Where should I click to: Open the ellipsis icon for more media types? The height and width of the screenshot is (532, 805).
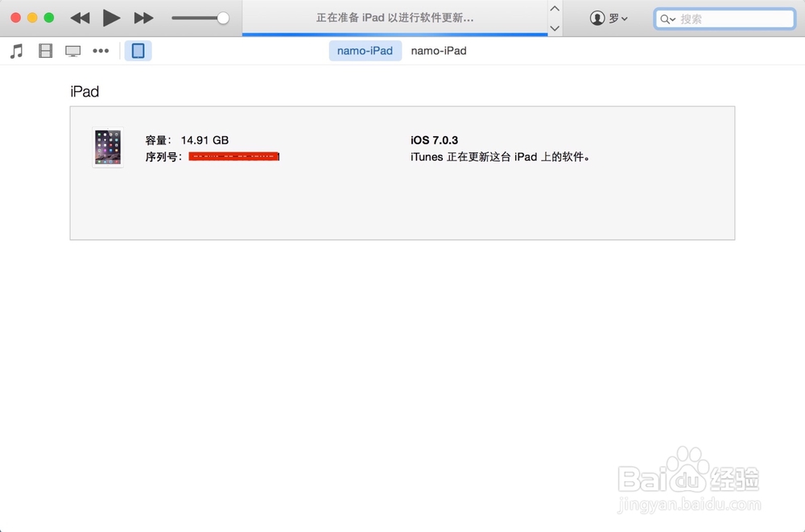point(100,50)
